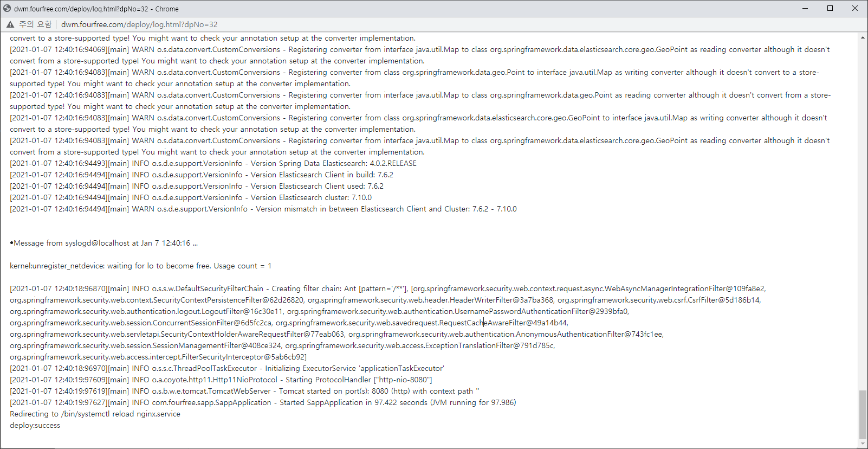Click the scrollbar down arrow
Viewport: 868px width, 449px height.
863,444
